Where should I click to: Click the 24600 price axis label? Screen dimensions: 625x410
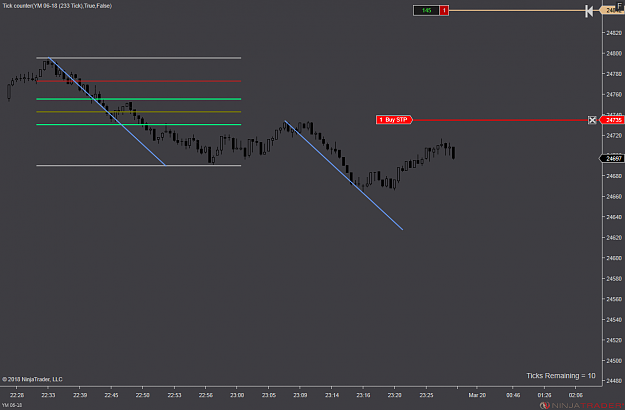(614, 258)
